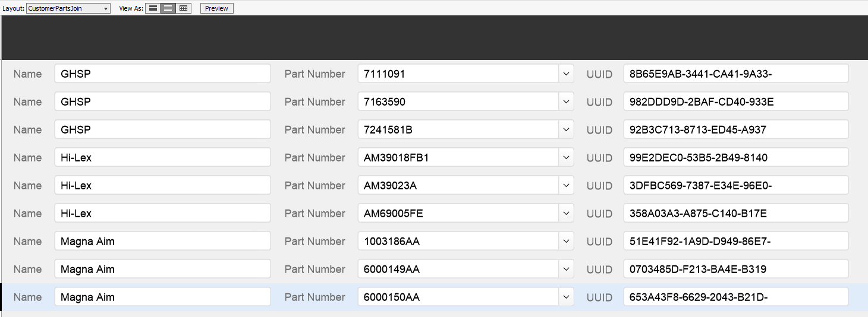Select Name field of AM39018FB1 row
868x317 pixels.
pos(162,157)
